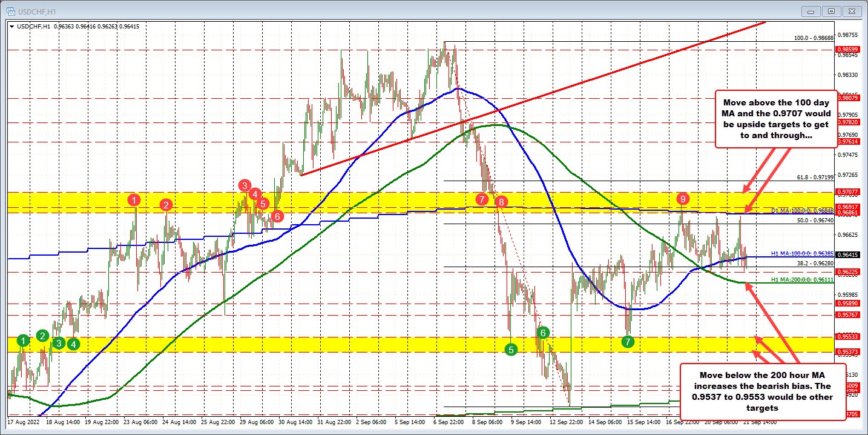This screenshot has width=868, height=435.
Task: Click red numbered marker 1 on the chart
Action: (134, 200)
